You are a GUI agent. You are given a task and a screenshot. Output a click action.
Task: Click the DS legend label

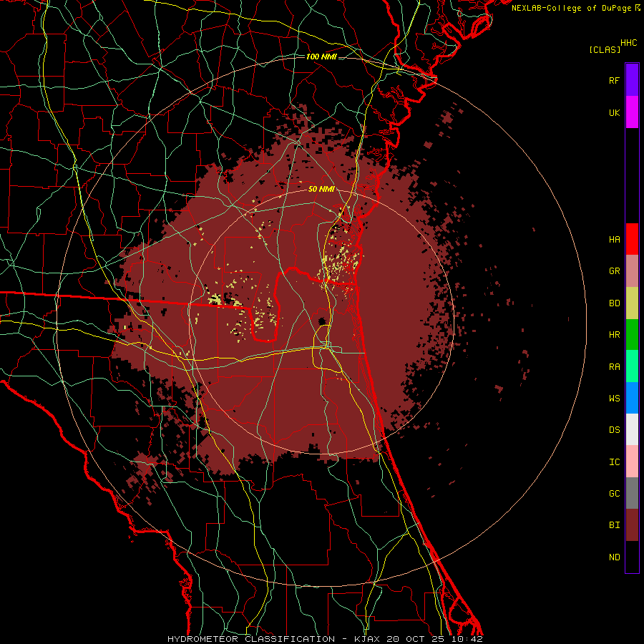(614, 430)
